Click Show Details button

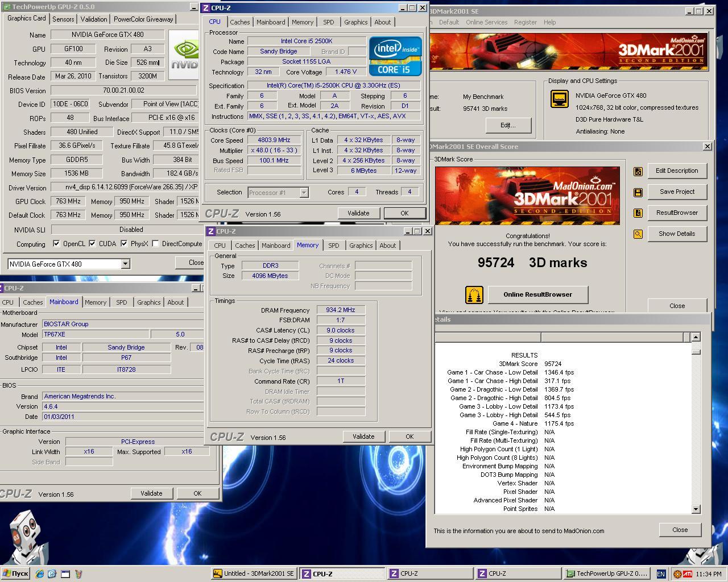677,234
